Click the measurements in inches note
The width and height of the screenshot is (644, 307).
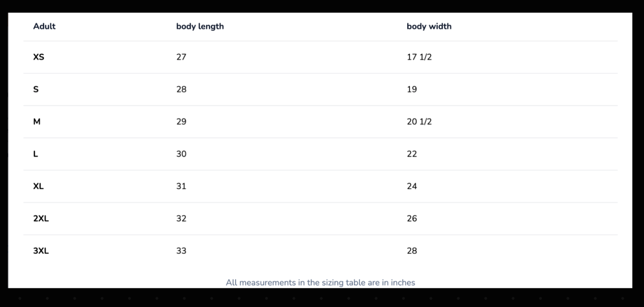320,282
